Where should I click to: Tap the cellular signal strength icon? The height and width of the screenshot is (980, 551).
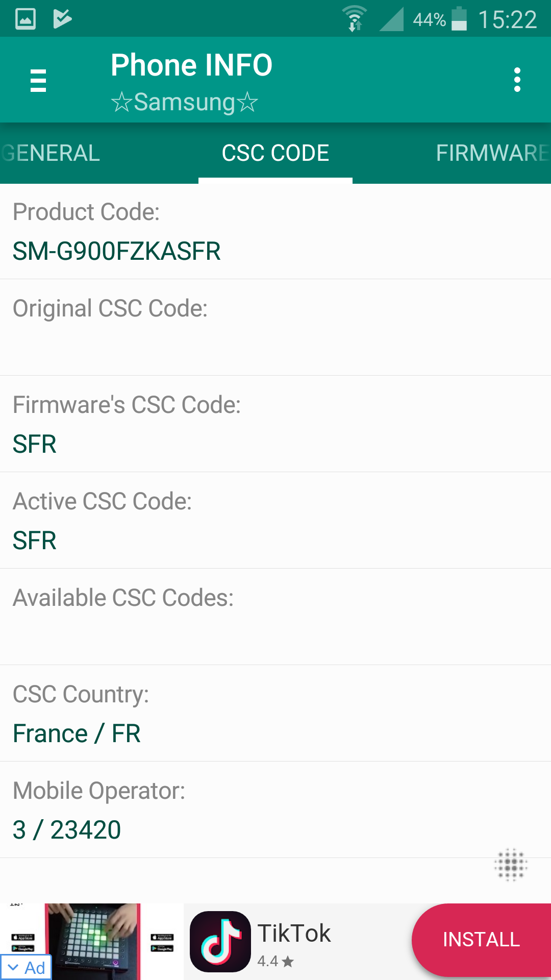point(391,19)
